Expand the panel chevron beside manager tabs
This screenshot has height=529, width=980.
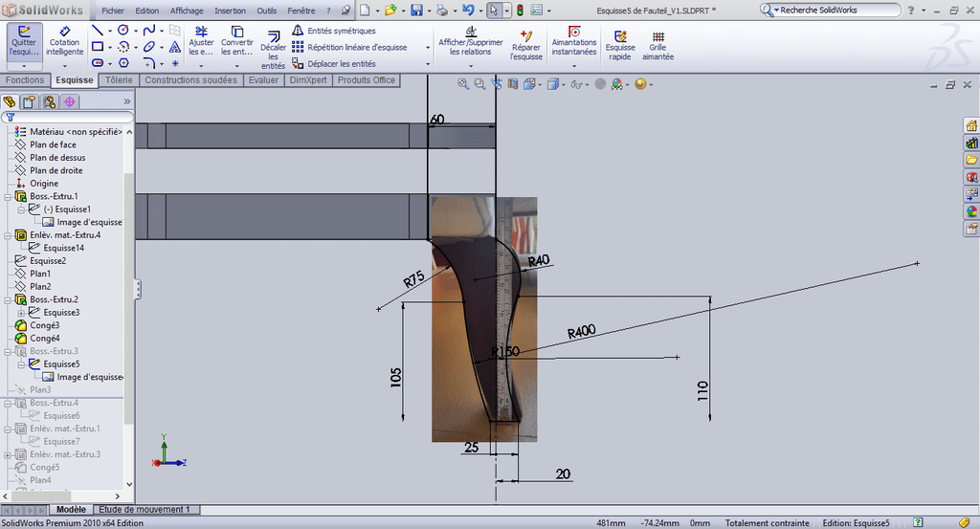(127, 101)
